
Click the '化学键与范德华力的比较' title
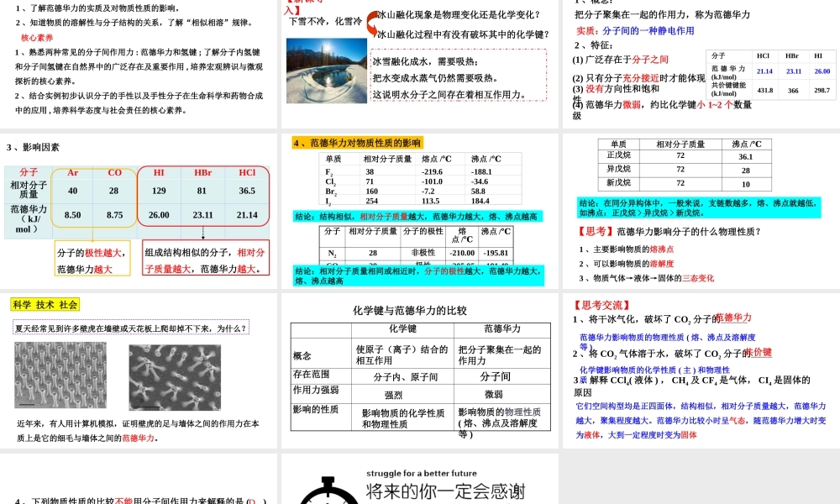click(410, 310)
